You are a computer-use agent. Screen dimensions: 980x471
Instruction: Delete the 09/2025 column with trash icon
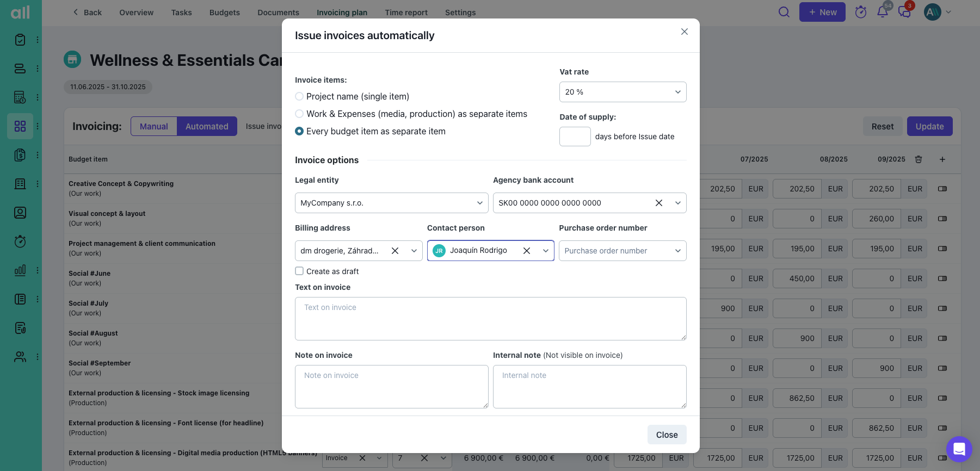[x=919, y=159]
